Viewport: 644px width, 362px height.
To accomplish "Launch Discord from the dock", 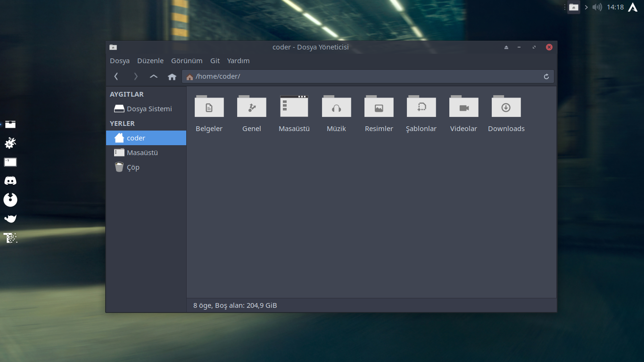I will pyautogui.click(x=10, y=181).
